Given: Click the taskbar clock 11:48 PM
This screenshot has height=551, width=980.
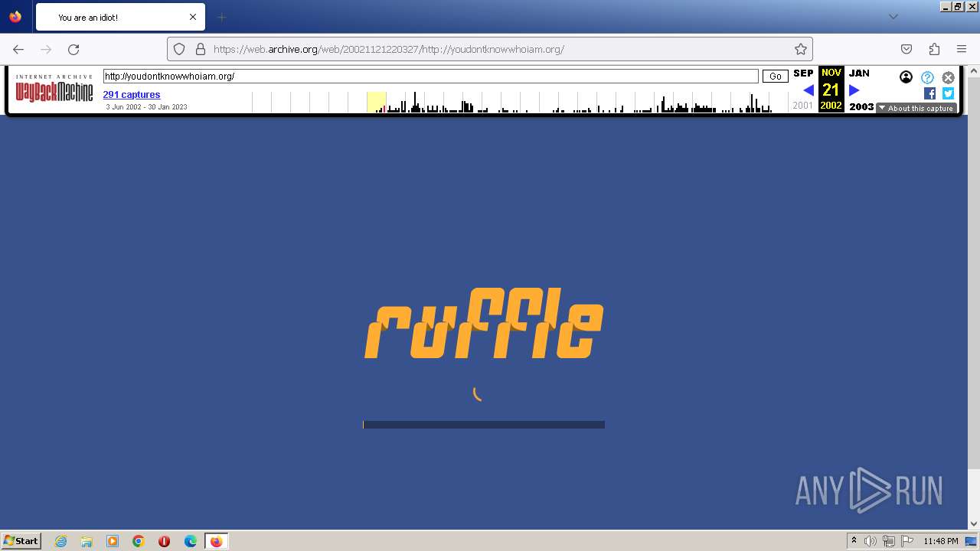Looking at the screenshot, I should point(941,541).
